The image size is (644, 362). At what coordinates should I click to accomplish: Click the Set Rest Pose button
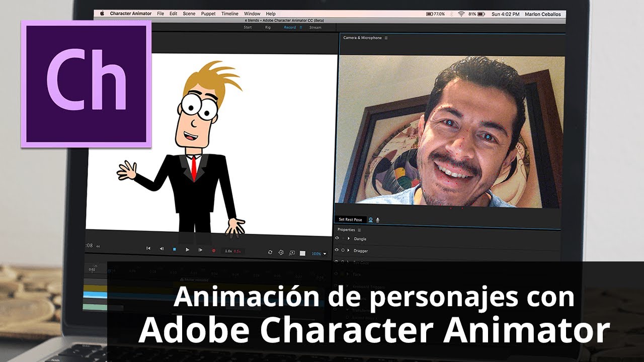(350, 220)
